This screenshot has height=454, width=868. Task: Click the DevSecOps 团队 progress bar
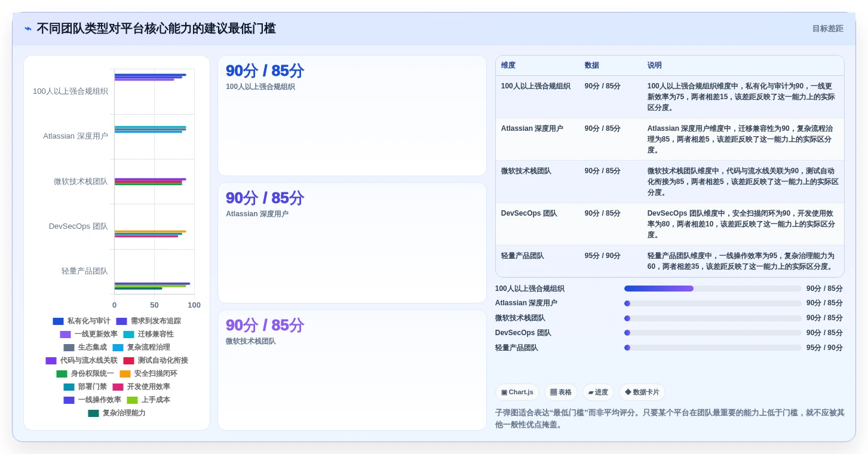coord(713,333)
